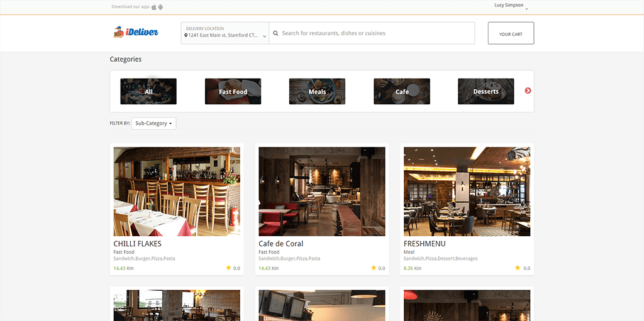Click the star rating on CHILLI FLAKES
The width and height of the screenshot is (644, 321).
coord(233,268)
